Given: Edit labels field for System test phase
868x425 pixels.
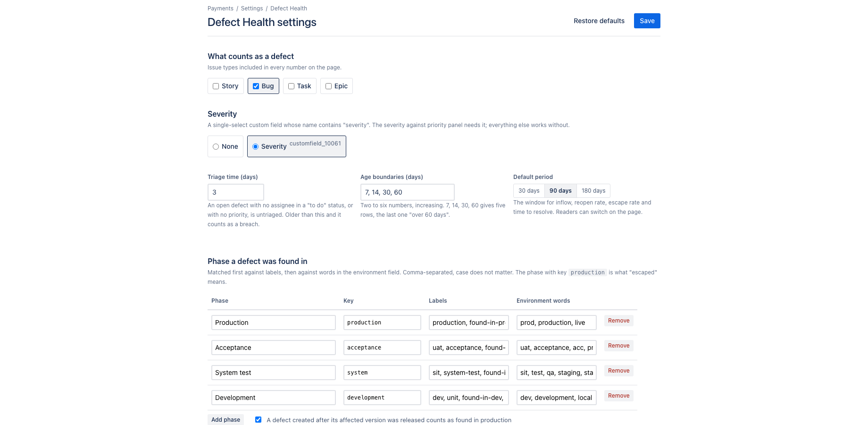Looking at the screenshot, I should [469, 373].
